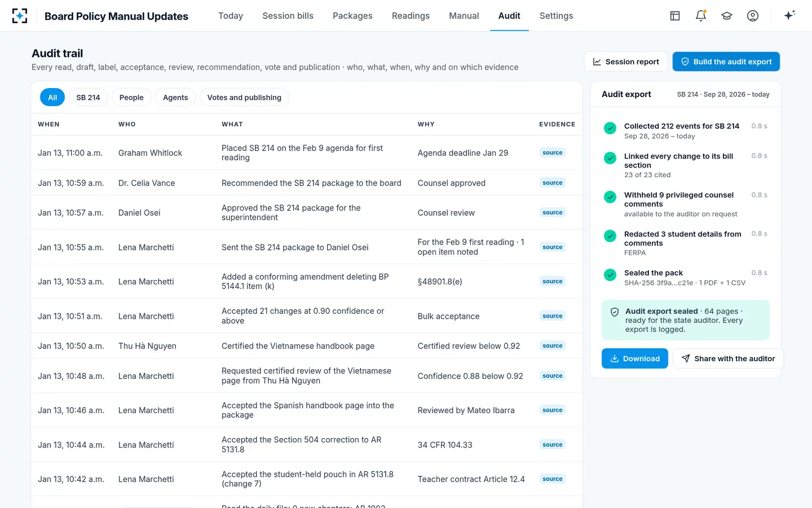Viewport: 812px width, 508px height.
Task: Click 'Teacher contract Article 12.4'
Action: pyautogui.click(x=471, y=479)
